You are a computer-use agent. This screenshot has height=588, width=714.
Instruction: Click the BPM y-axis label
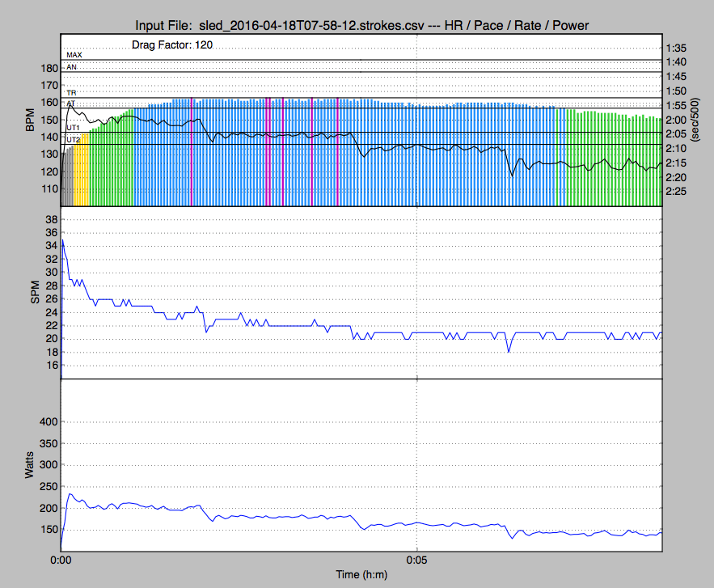[31, 121]
